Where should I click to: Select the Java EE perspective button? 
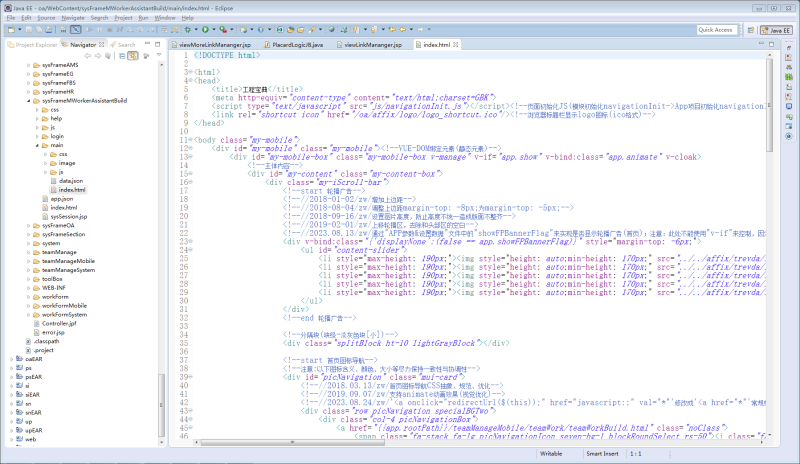tap(776, 30)
